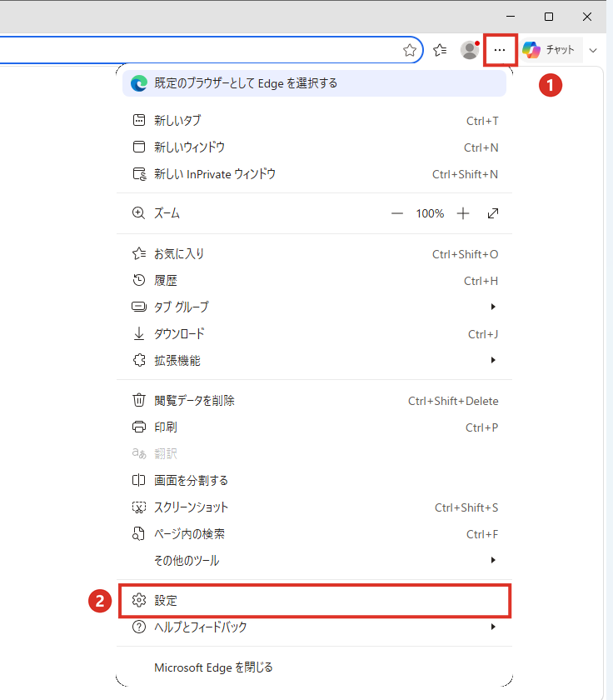Click the スクリーンショット scissors icon
This screenshot has height=700, width=613.
tap(139, 507)
